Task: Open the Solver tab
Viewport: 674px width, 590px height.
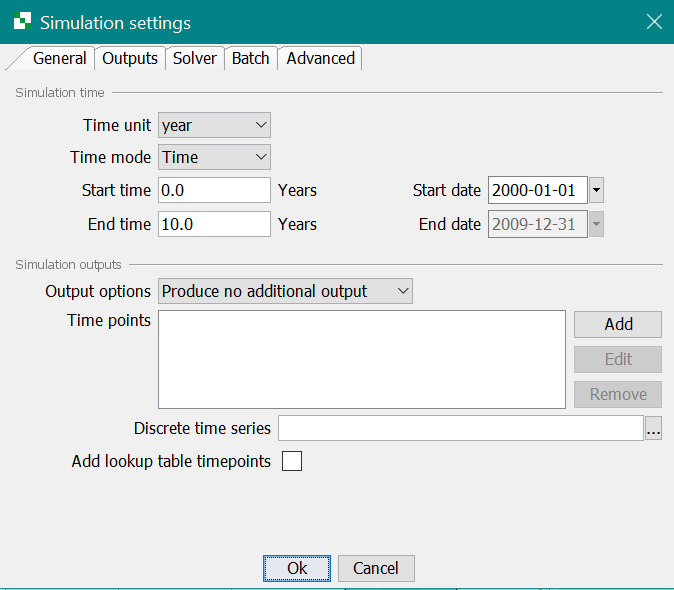Action: pos(195,58)
